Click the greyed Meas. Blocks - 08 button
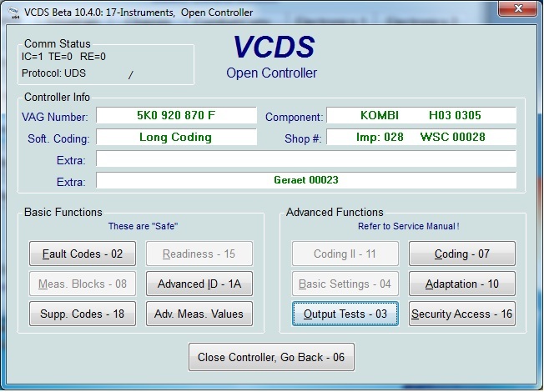The height and width of the screenshot is (392, 544). (83, 284)
